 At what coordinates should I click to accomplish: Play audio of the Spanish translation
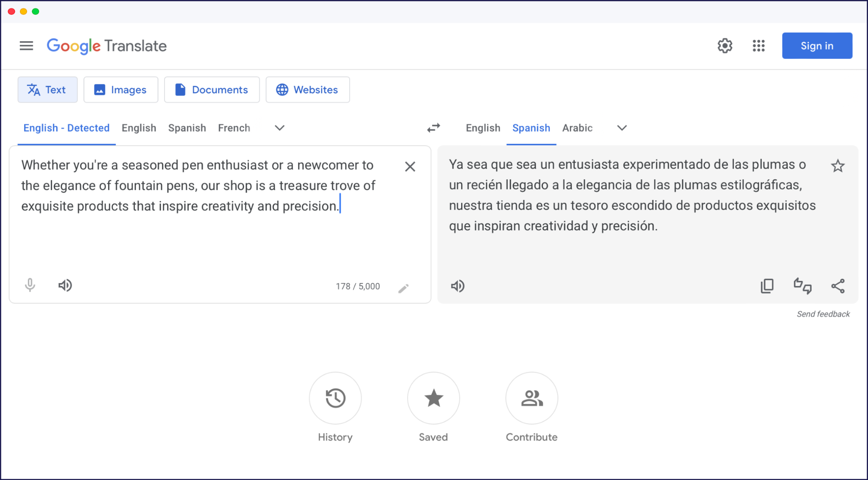(x=457, y=286)
